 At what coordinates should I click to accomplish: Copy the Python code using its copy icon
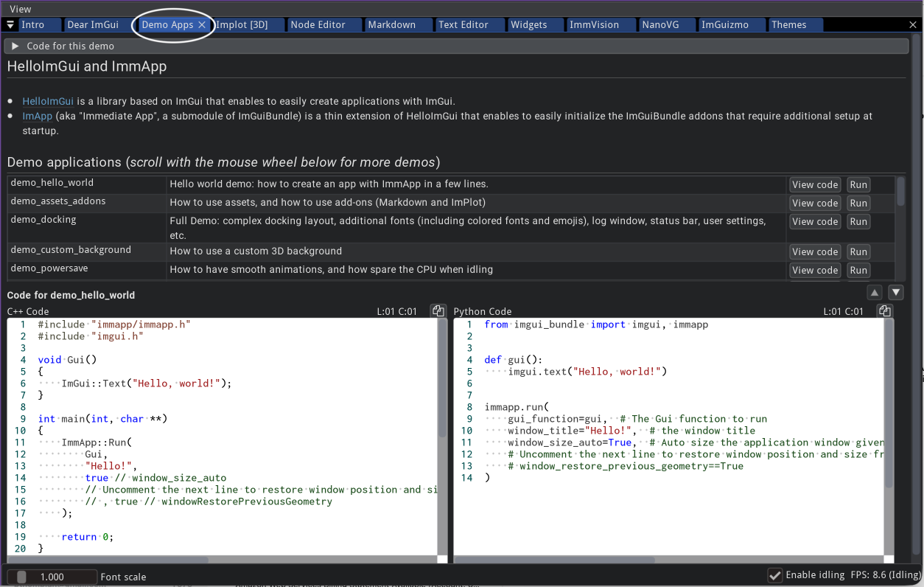click(x=883, y=310)
